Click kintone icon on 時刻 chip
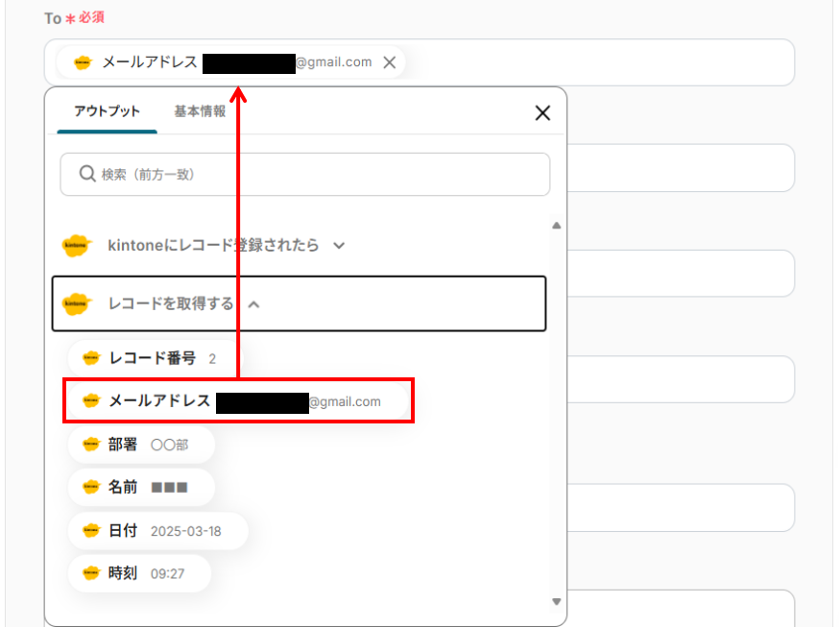 click(x=91, y=573)
